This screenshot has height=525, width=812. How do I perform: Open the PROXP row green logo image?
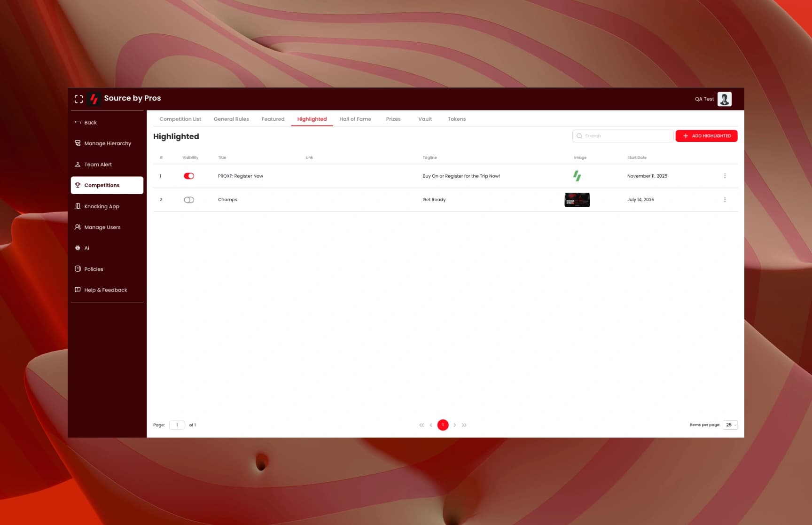point(577,176)
